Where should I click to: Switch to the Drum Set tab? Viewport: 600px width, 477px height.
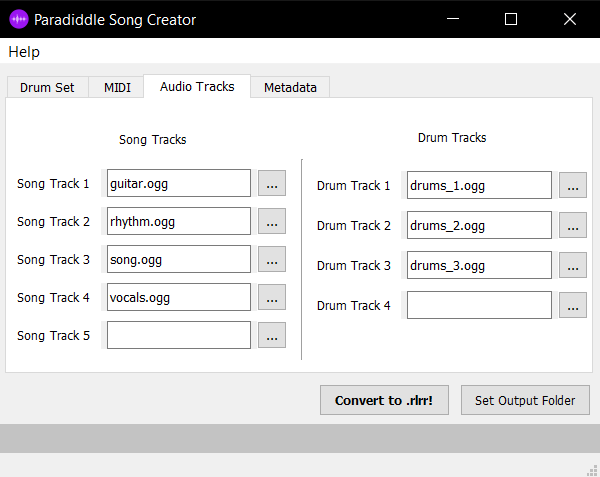coord(47,88)
